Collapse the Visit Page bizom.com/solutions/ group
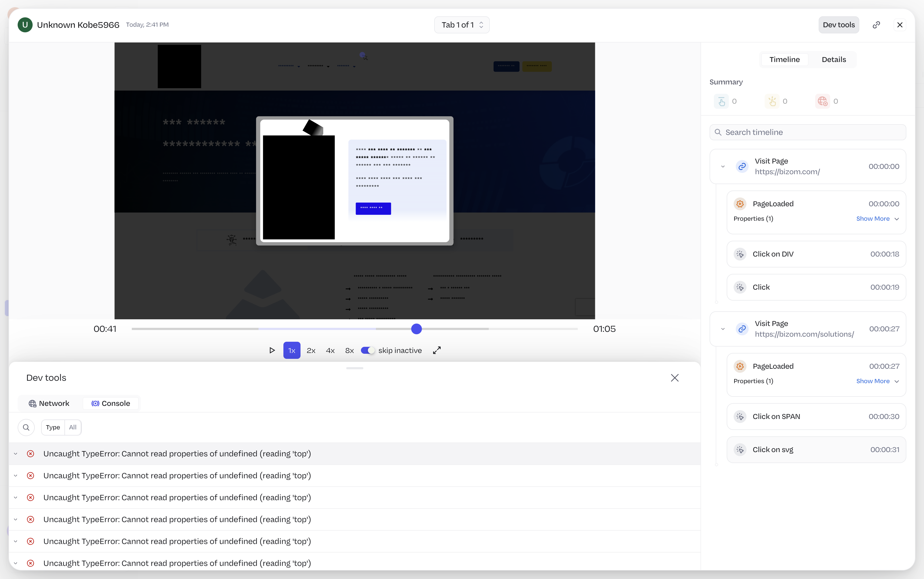Screen dimensions: 924x579 click(723, 329)
